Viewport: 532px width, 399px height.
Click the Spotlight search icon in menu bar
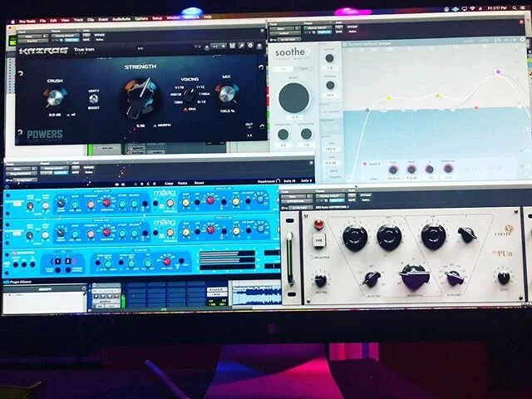click(x=515, y=7)
